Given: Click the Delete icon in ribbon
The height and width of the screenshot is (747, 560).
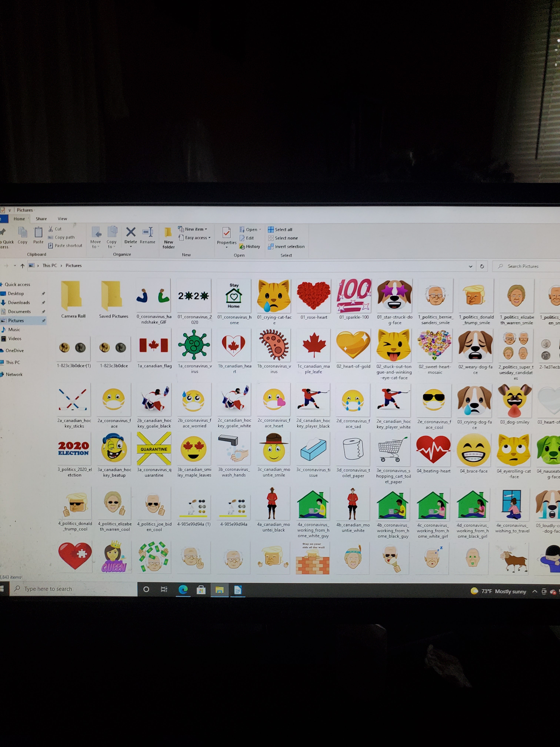Looking at the screenshot, I should [x=131, y=232].
